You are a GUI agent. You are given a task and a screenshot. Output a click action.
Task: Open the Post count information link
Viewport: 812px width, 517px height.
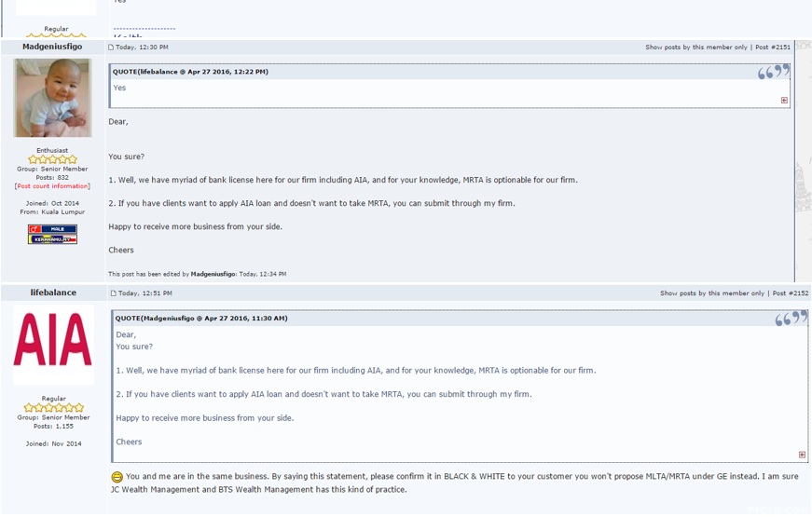[52, 186]
